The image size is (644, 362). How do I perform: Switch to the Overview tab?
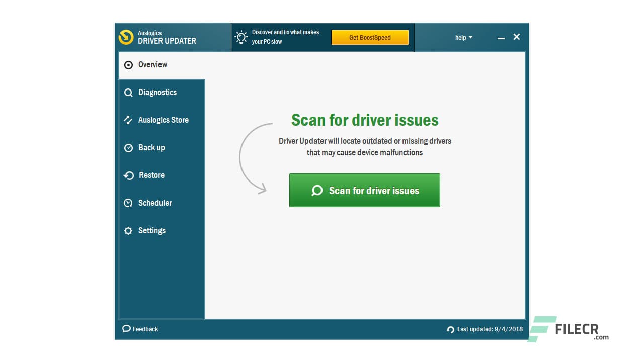152,65
